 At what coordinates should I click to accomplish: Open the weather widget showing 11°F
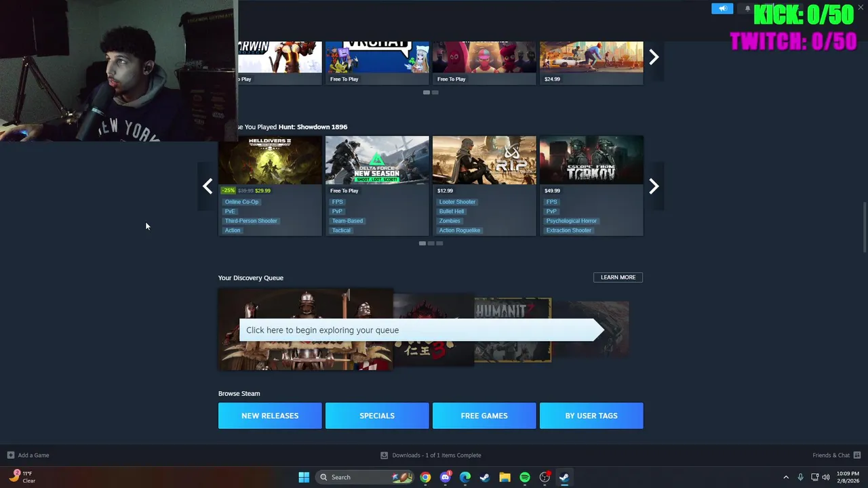pos(22,476)
